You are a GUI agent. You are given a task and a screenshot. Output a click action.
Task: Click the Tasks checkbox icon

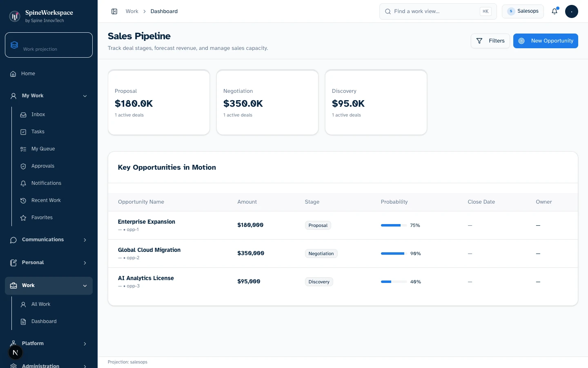[23, 132]
